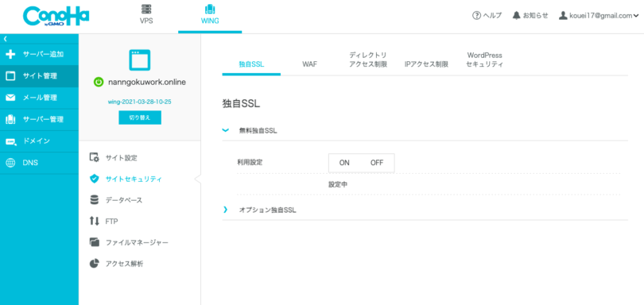The height and width of the screenshot is (305, 644).
Task: Click the database icon beside データベース
Action: 95,200
